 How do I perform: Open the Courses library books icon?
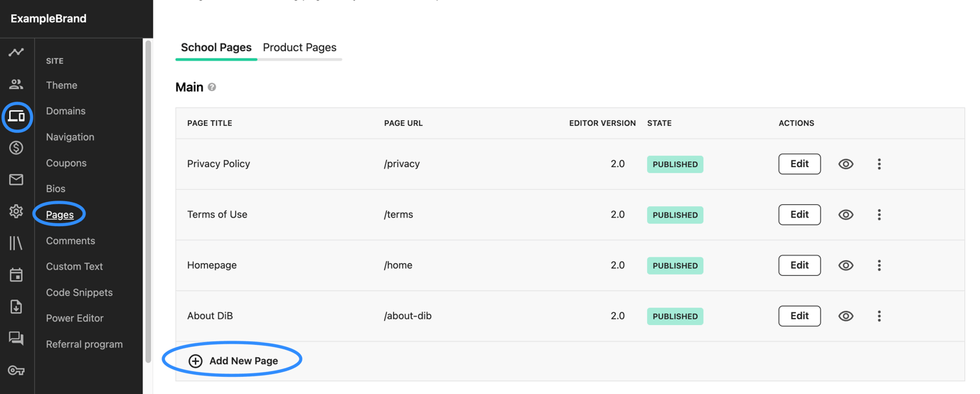pos(16,243)
